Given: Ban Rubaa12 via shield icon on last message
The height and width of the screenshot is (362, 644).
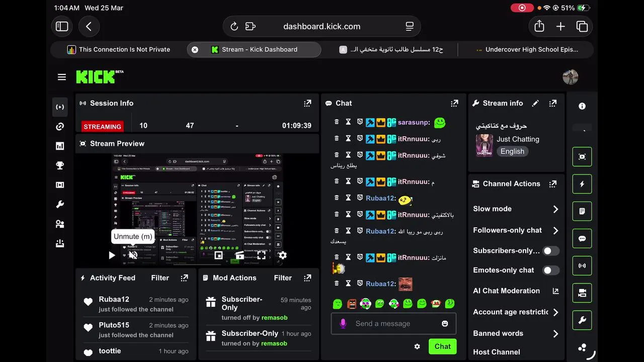Looking at the screenshot, I should click(360, 284).
